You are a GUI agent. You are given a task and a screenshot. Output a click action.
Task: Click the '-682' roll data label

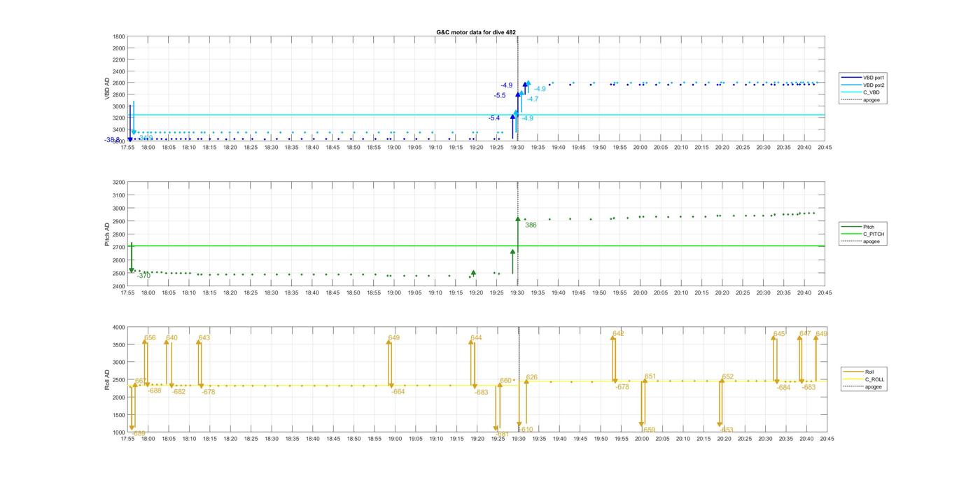[x=179, y=392]
